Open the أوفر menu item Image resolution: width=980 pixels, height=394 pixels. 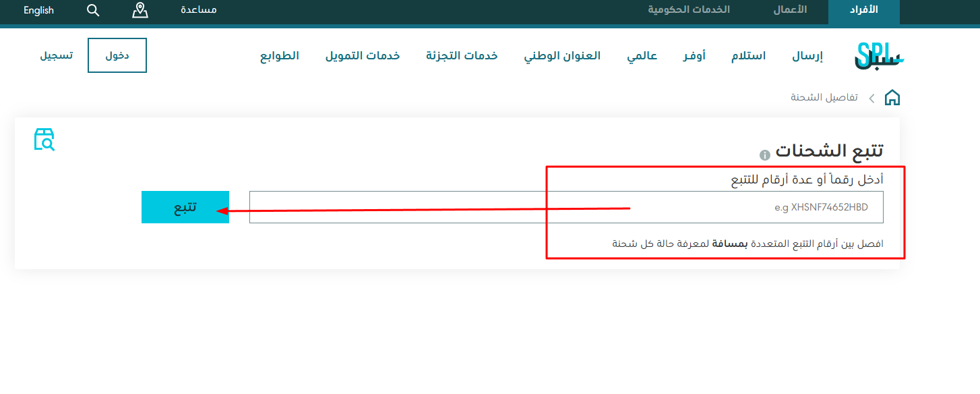(x=694, y=55)
